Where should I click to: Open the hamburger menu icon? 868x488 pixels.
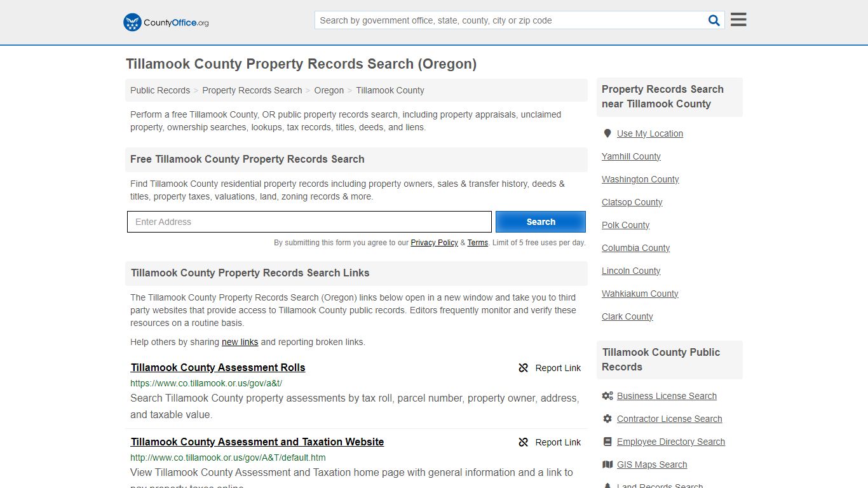pyautogui.click(x=738, y=20)
